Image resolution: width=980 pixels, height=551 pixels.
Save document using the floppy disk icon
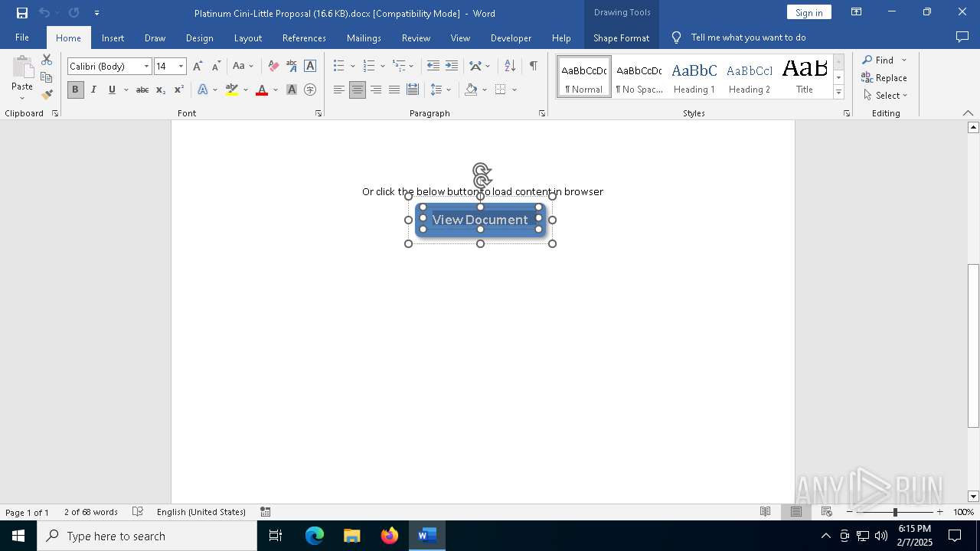click(x=21, y=13)
